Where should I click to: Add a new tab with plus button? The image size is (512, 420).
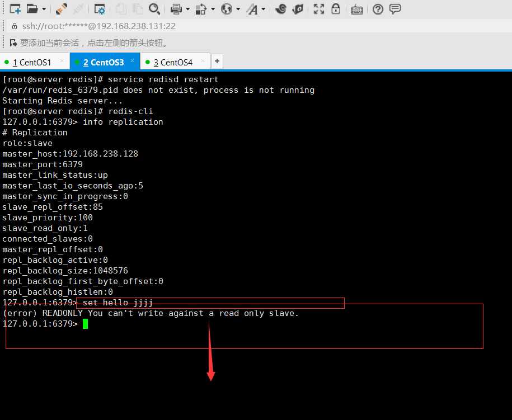tap(217, 61)
